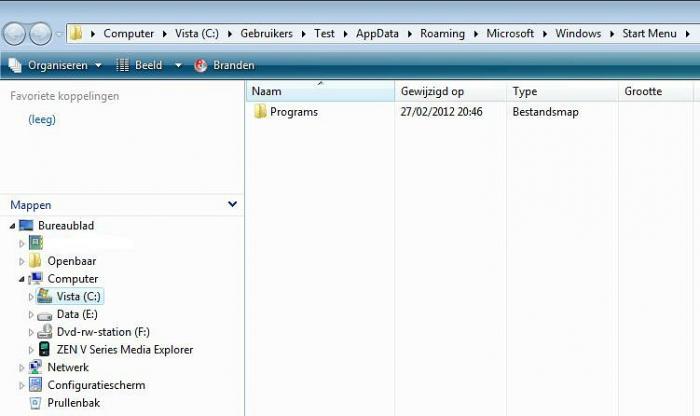This screenshot has height=416, width=700.
Task: Click the Data (E:) drive icon
Action: pyautogui.click(x=44, y=316)
